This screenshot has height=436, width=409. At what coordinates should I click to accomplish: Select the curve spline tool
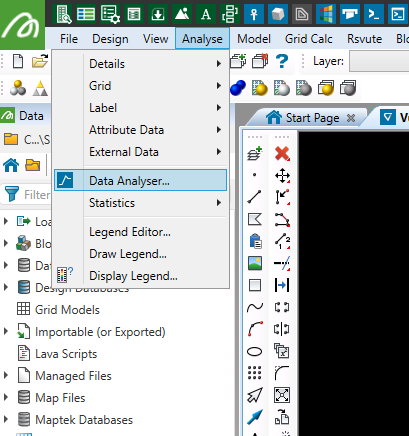pyautogui.click(x=255, y=307)
